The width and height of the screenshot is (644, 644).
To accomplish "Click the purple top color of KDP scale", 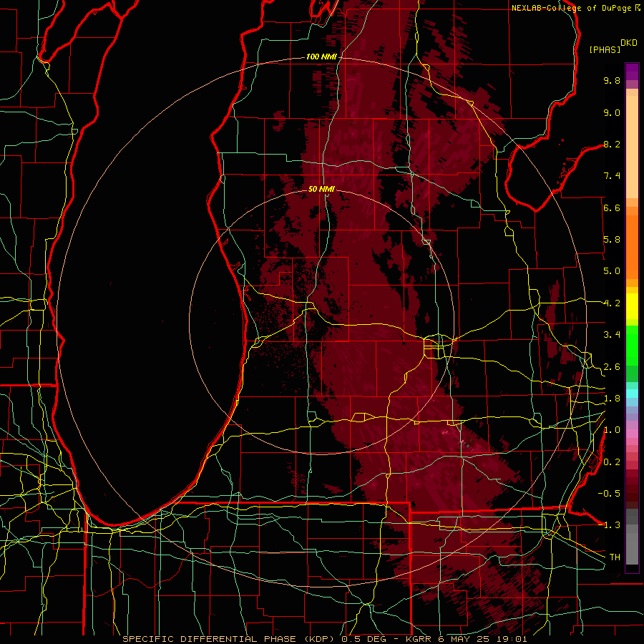I will click(x=632, y=72).
